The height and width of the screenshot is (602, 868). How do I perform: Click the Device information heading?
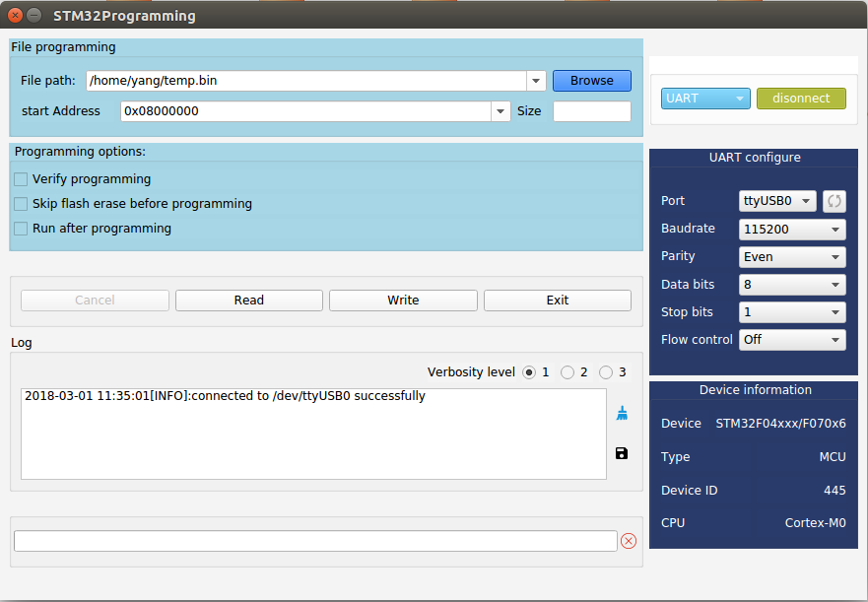click(x=755, y=390)
